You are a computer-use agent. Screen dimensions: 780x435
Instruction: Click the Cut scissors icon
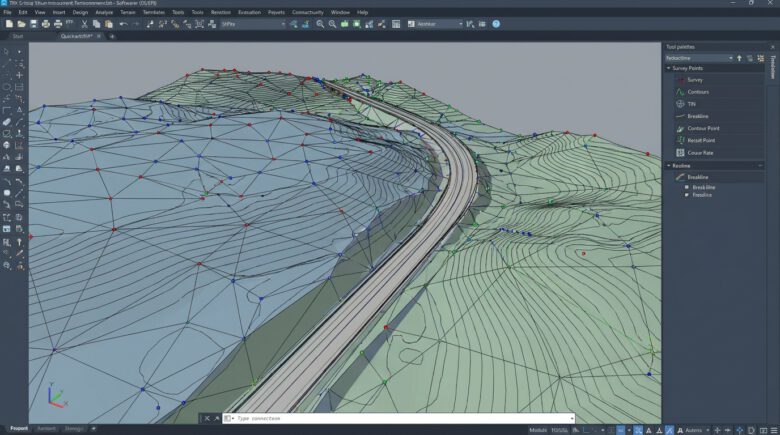click(84, 24)
